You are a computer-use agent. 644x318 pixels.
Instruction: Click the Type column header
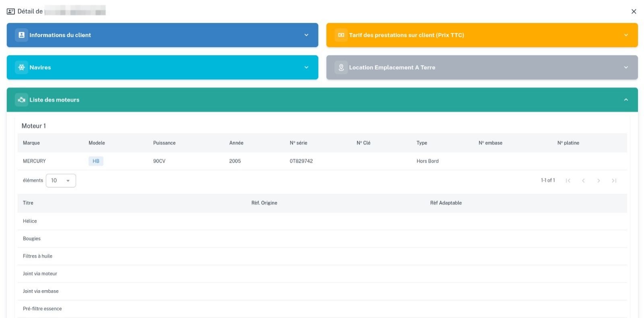pyautogui.click(x=422, y=143)
